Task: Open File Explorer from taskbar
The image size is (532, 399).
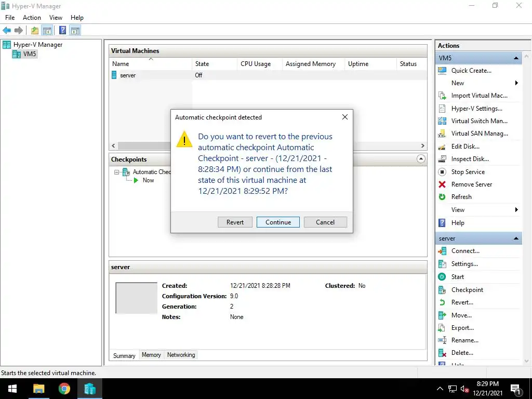Action: coord(38,389)
